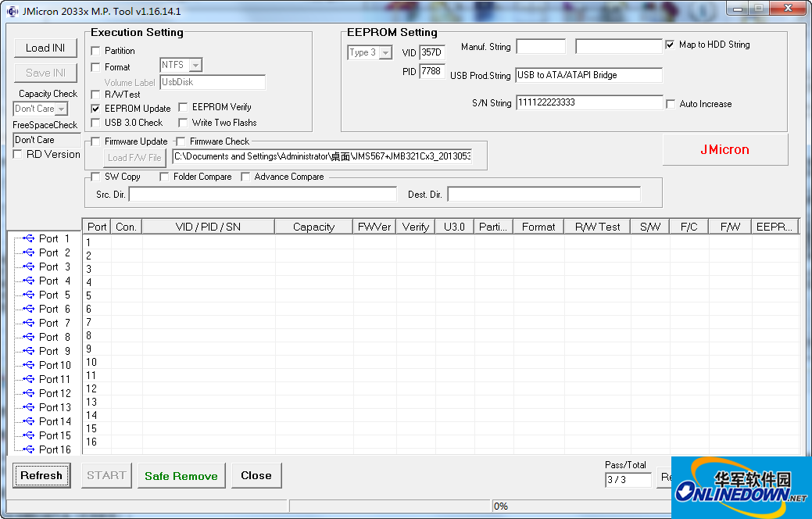Click the Dest. Dir. path field
Image resolution: width=812 pixels, height=519 pixels.
(544, 195)
